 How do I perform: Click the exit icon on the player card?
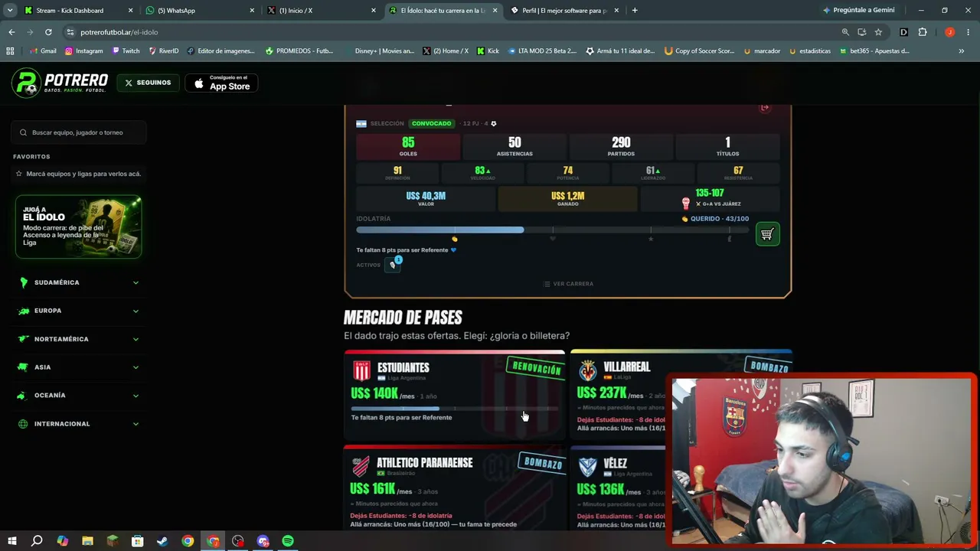pos(764,108)
